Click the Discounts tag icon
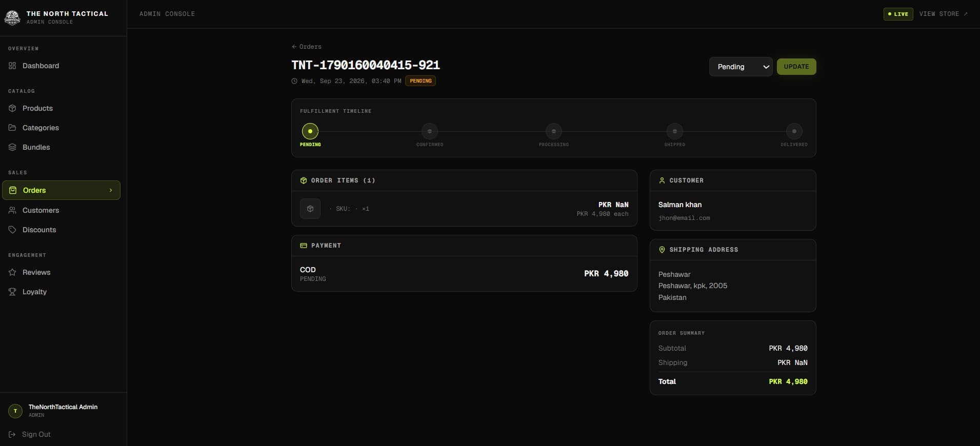 pyautogui.click(x=12, y=230)
